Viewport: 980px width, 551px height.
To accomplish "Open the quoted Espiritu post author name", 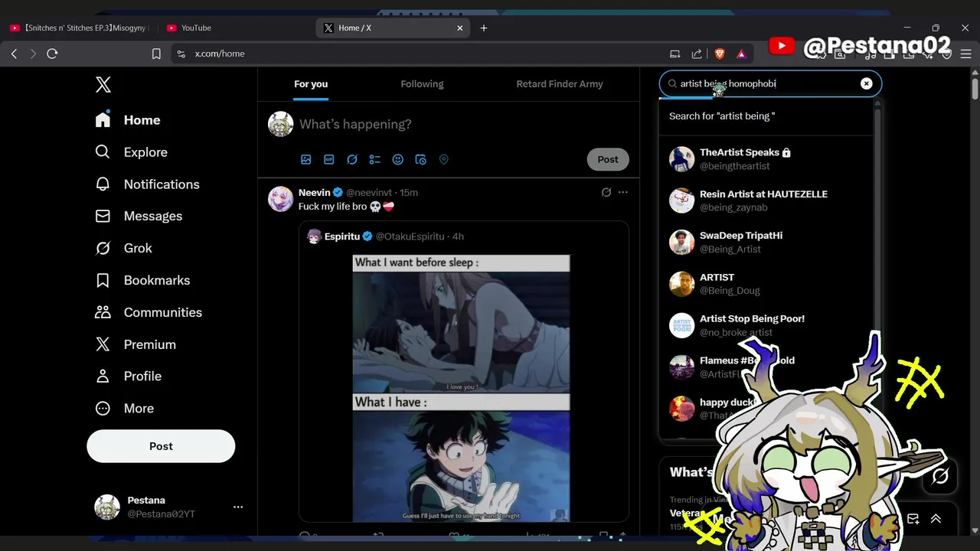I will [x=342, y=236].
